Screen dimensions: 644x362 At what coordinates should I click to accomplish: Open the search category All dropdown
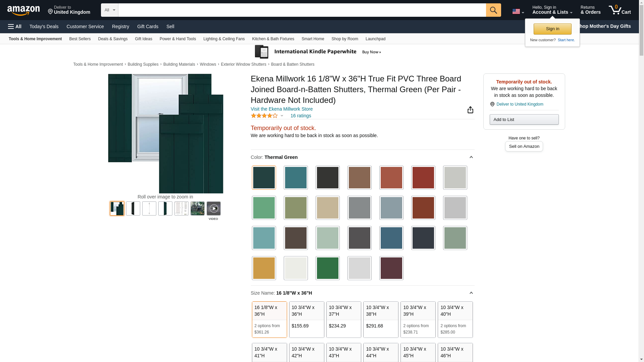109,10
